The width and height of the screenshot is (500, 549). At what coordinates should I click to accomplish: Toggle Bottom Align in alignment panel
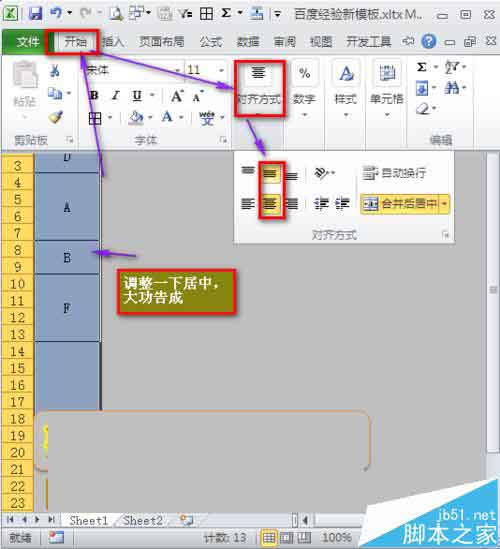(291, 175)
